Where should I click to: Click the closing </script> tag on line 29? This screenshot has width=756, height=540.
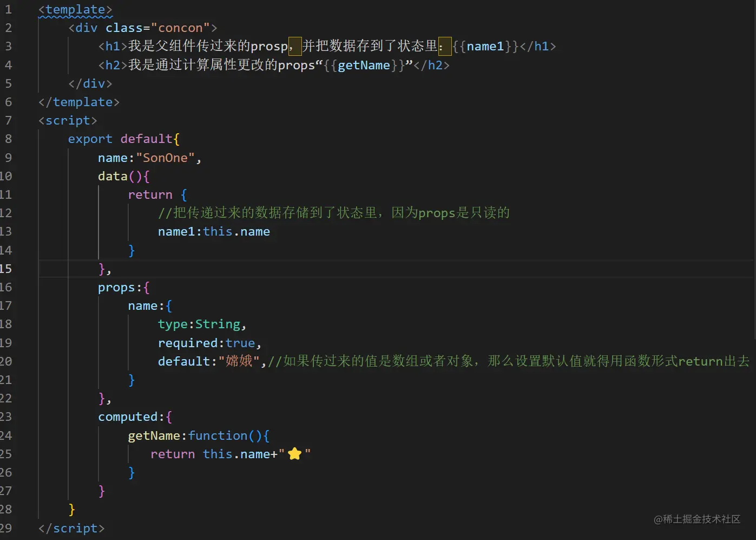point(71,529)
